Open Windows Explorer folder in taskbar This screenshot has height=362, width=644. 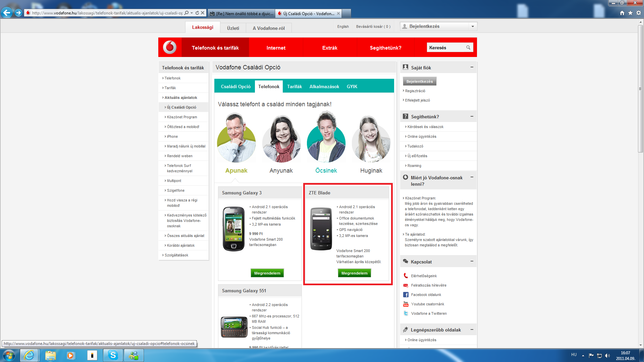(x=50, y=355)
